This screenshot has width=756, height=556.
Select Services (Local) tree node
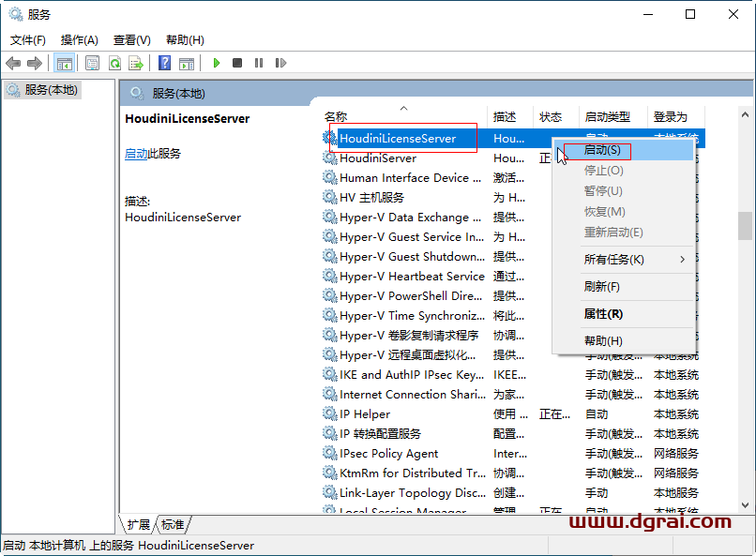(42, 90)
